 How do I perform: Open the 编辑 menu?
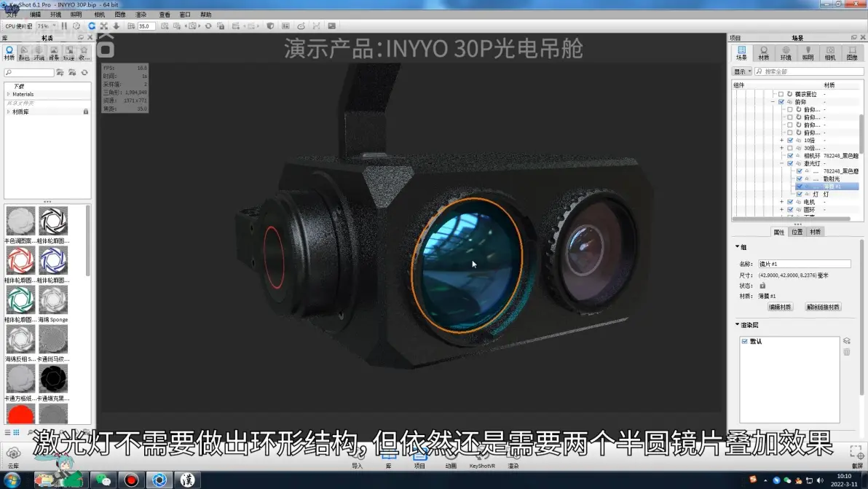(x=36, y=15)
